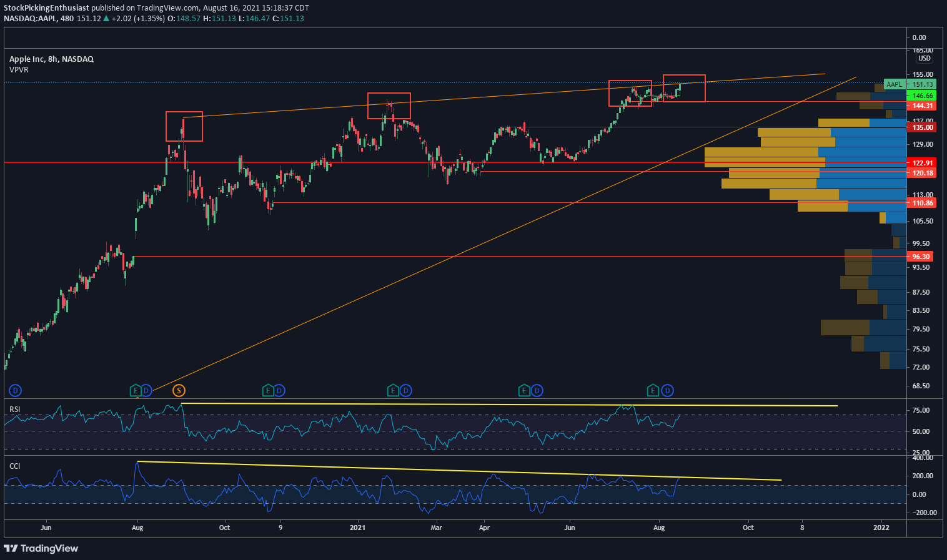
Task: Click the O:148.57 open value in the header
Action: click(x=184, y=19)
